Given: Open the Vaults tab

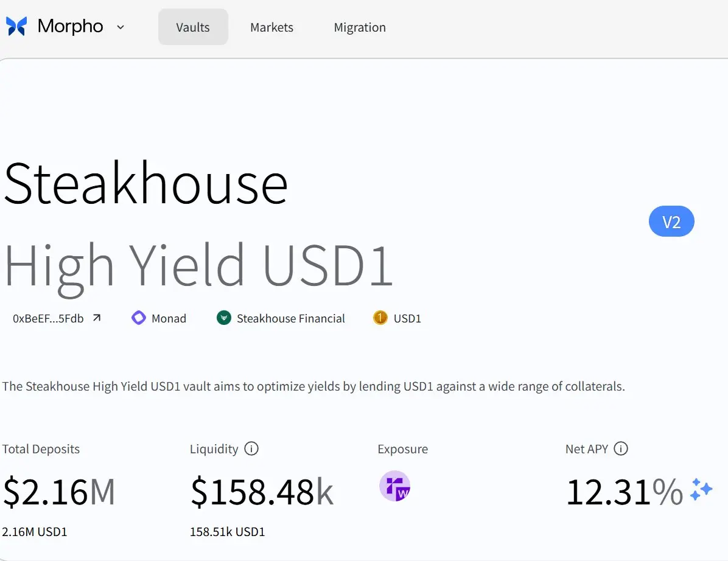Looking at the screenshot, I should point(193,27).
